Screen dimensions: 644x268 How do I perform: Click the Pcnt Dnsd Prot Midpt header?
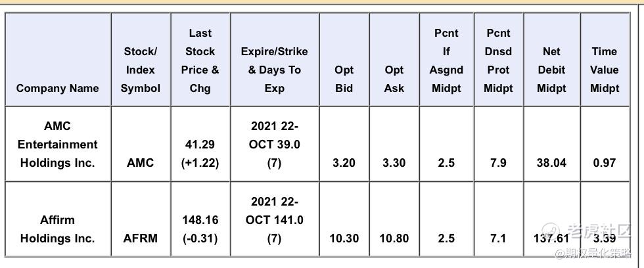point(499,60)
